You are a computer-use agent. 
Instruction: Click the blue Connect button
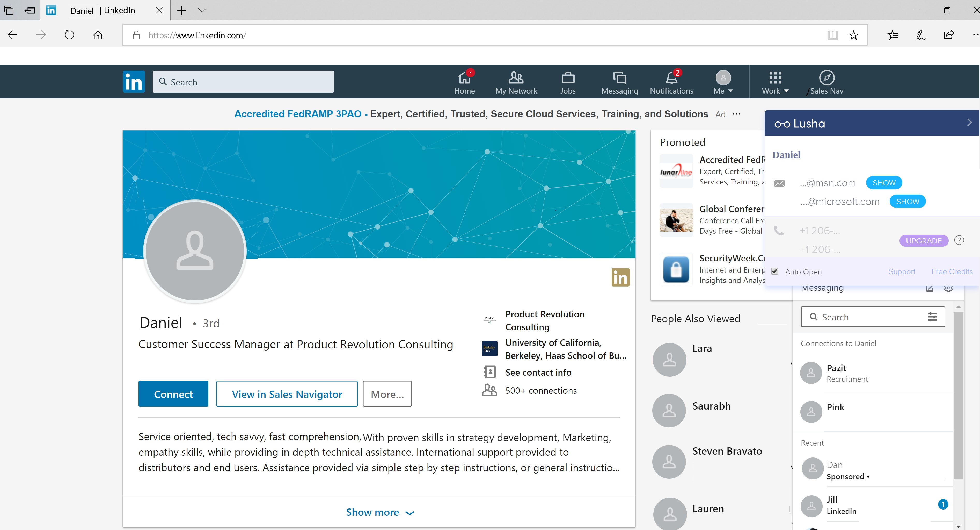173,394
